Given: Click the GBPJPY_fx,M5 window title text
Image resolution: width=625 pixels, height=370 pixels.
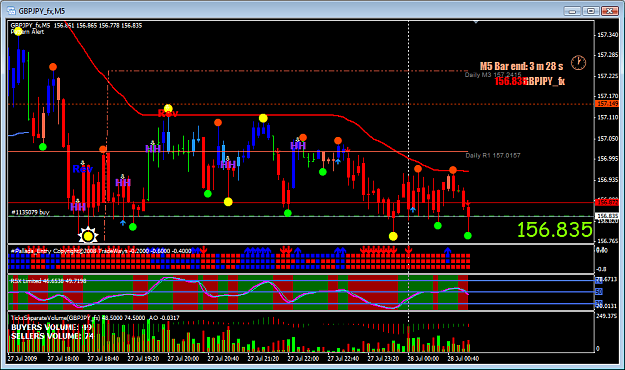Looking at the screenshot, I should [41, 11].
